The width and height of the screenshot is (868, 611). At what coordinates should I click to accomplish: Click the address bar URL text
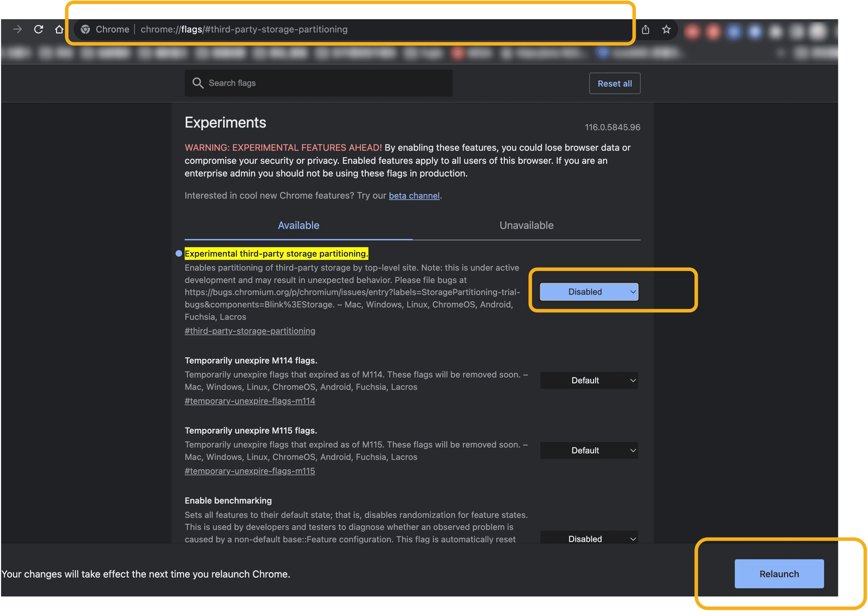tap(244, 29)
